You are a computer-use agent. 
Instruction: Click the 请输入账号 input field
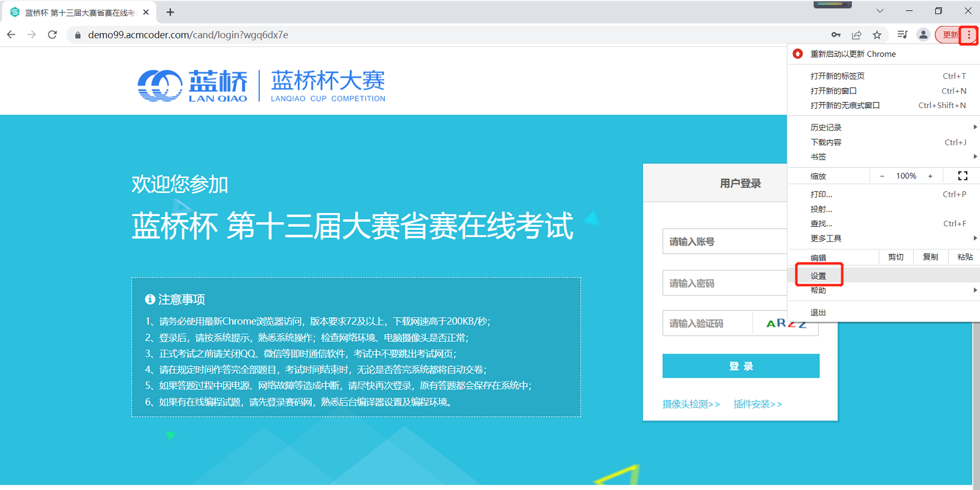[724, 241]
